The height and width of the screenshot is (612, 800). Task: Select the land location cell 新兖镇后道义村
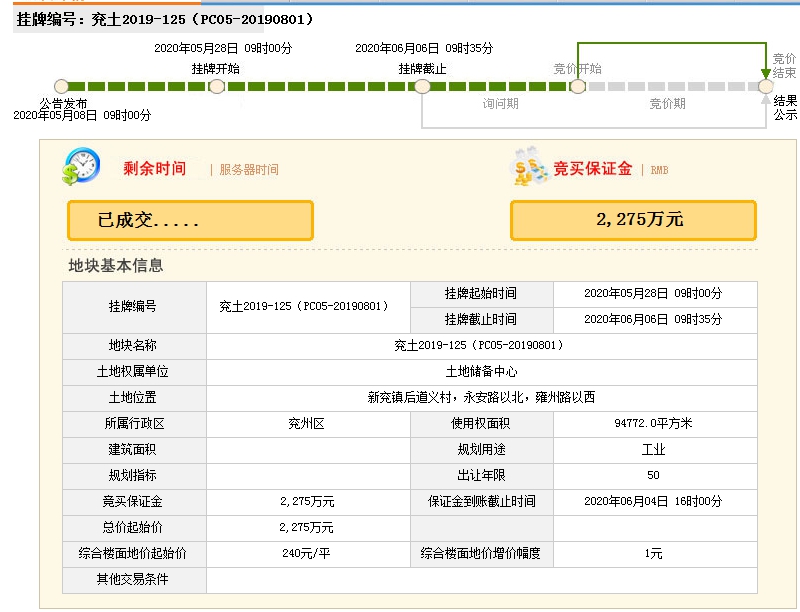click(x=481, y=397)
